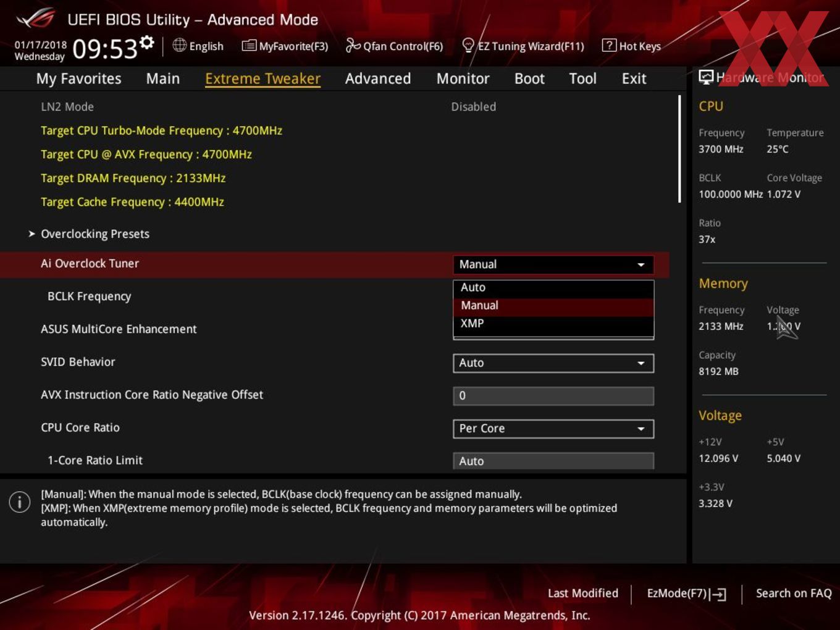The width and height of the screenshot is (840, 630).
Task: Click the Memory section heading
Action: tap(723, 283)
